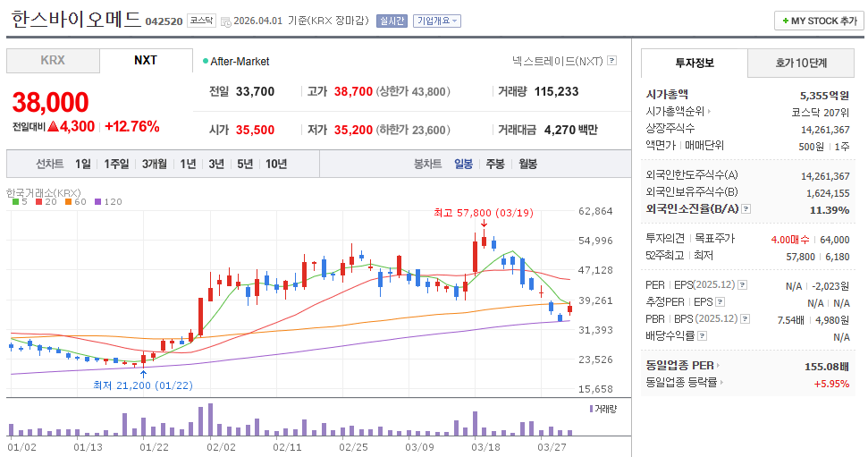Click the 투자의견 label link
The image size is (868, 457).
click(x=665, y=238)
